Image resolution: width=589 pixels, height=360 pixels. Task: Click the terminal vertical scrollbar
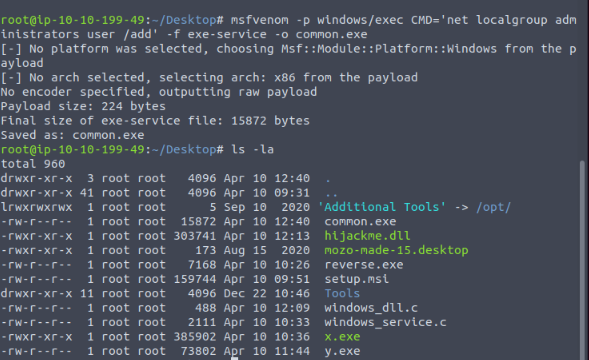pyautogui.click(x=582, y=259)
